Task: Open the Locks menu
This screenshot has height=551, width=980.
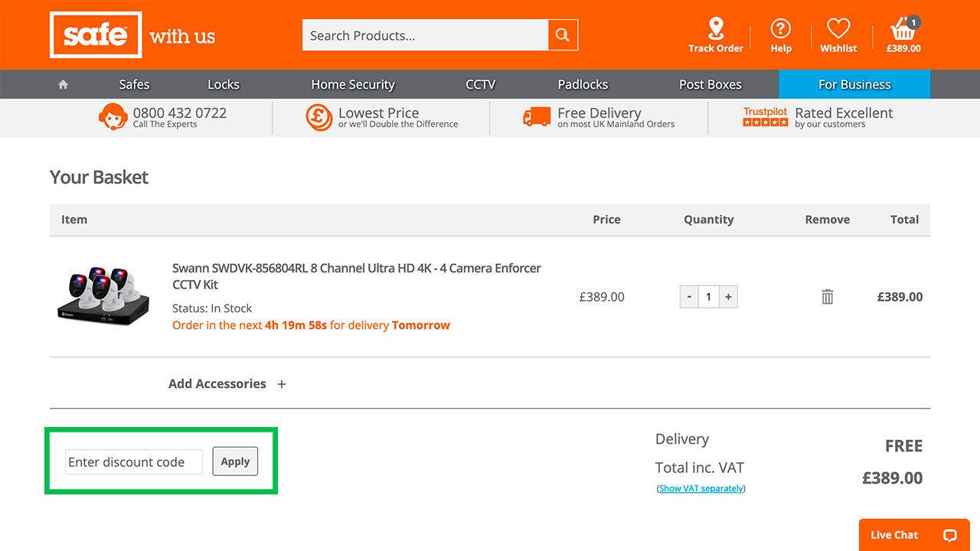Action: [x=224, y=84]
